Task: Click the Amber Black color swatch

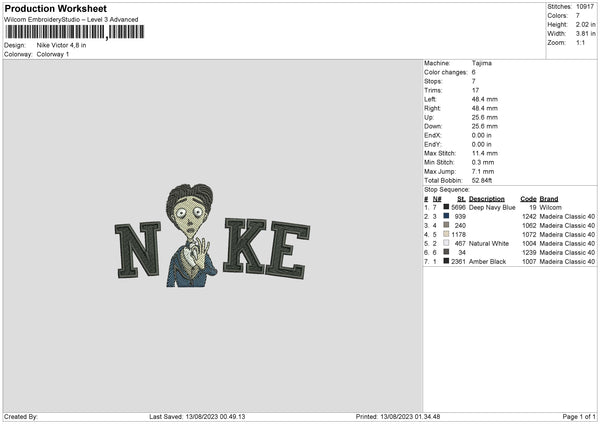Action: click(x=446, y=261)
